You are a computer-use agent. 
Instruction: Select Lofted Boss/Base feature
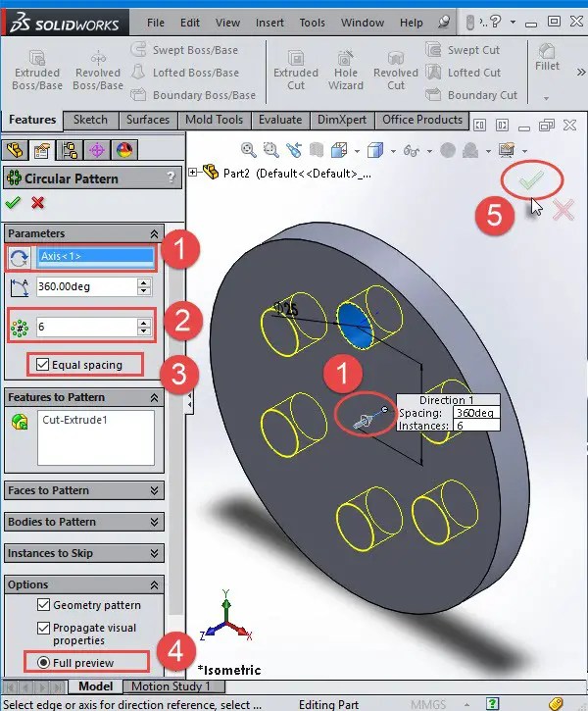click(184, 73)
